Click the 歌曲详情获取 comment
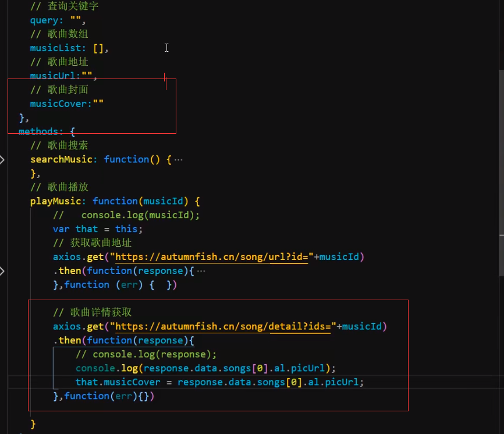The image size is (504, 434). point(93,312)
